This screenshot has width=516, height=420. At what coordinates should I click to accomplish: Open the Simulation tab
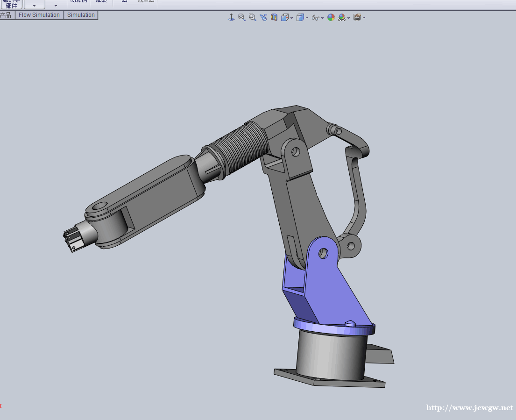click(81, 15)
